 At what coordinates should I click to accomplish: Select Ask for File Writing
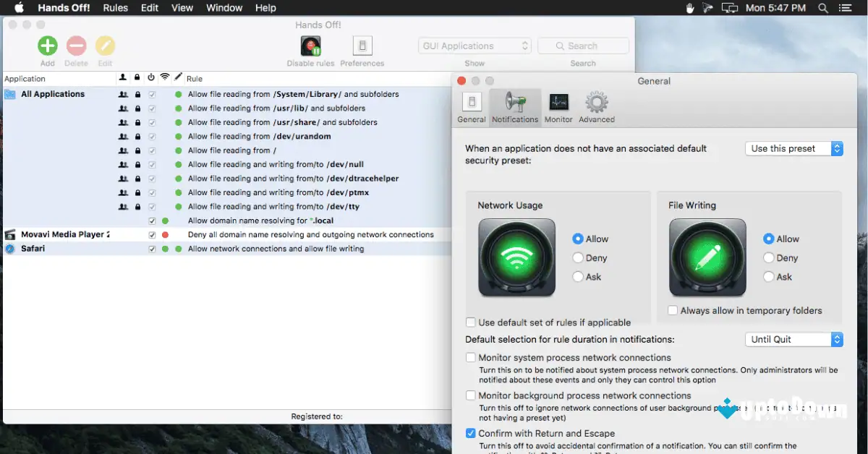[x=770, y=276]
